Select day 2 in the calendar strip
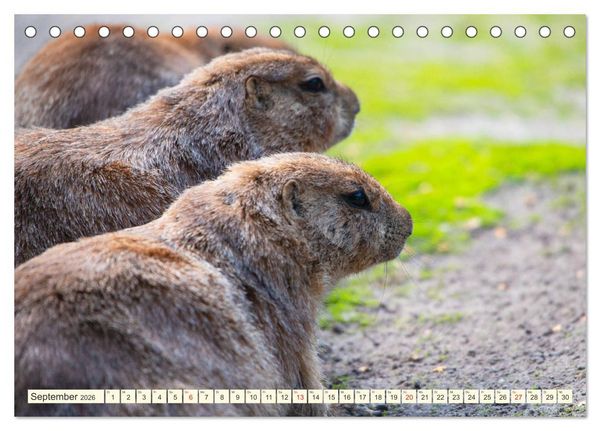The width and height of the screenshot is (600, 431). [x=128, y=397]
